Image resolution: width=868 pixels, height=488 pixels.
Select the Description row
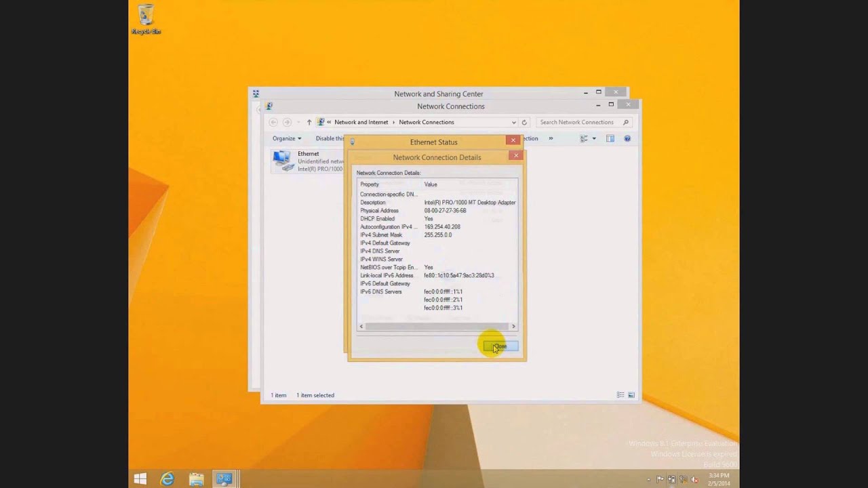[437, 203]
